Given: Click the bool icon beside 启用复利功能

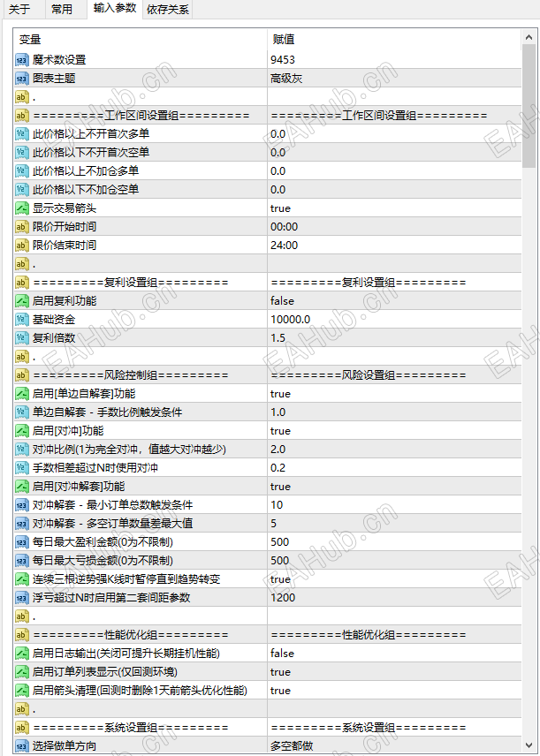Looking at the screenshot, I should [x=22, y=301].
